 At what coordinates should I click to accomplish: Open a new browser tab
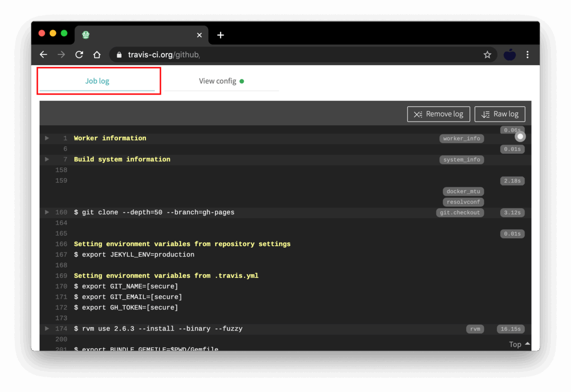click(x=220, y=35)
